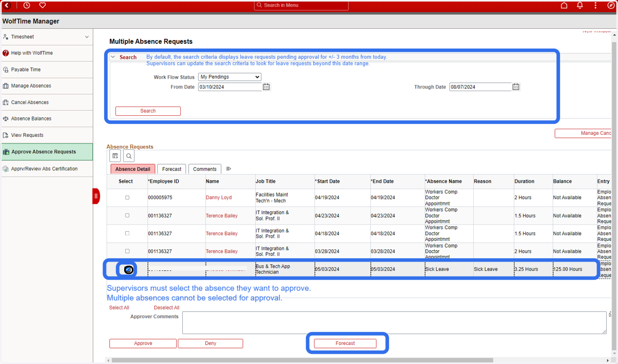The width and height of the screenshot is (618, 364).
Task: Click the View Requests document icon
Action: click(6, 135)
